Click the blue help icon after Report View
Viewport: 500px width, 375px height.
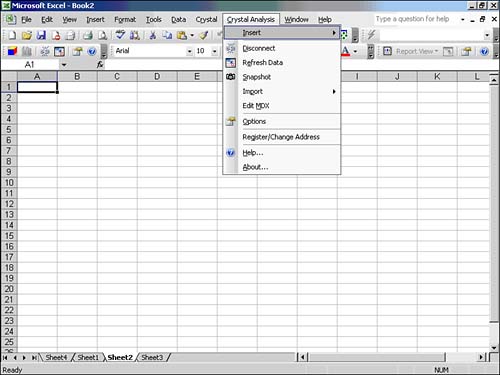coord(484,51)
